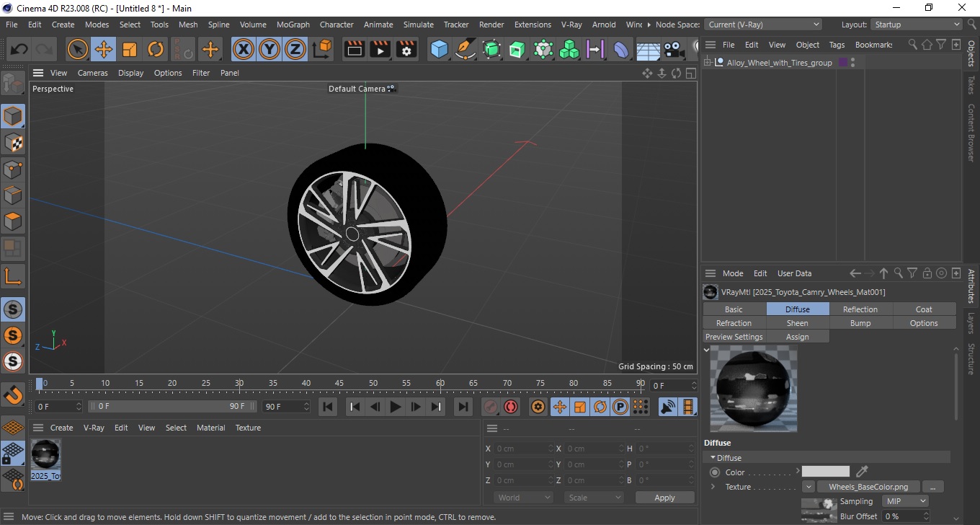
Task: Click the Enable Snap magnet icon
Action: 13,394
